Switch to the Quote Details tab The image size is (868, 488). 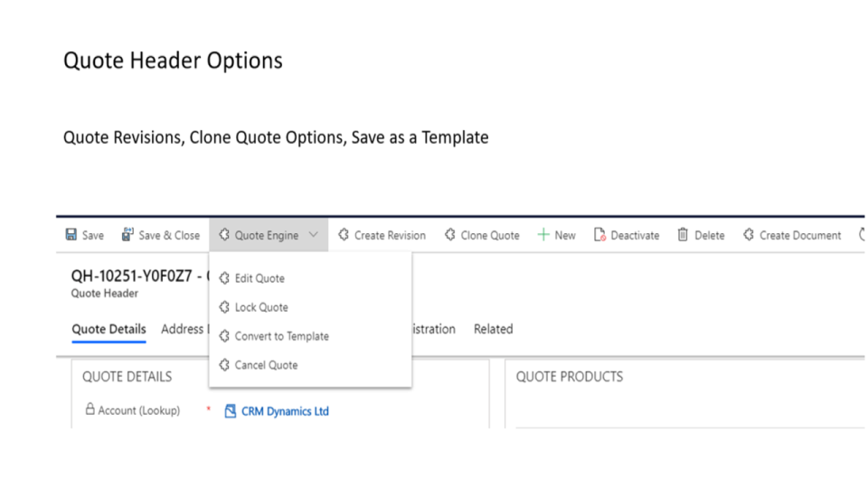[108, 329]
